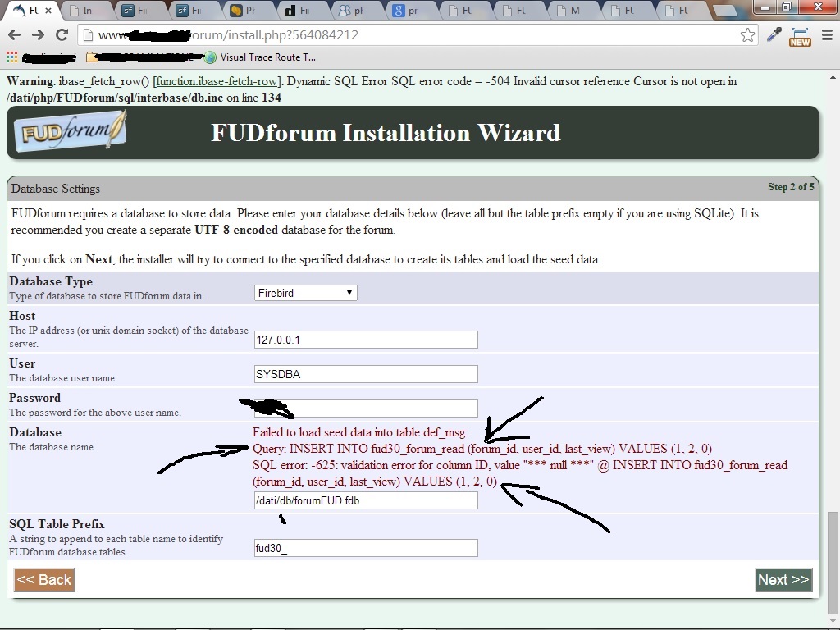
Task: Click the 'Database Settings' header text
Action: tap(56, 189)
